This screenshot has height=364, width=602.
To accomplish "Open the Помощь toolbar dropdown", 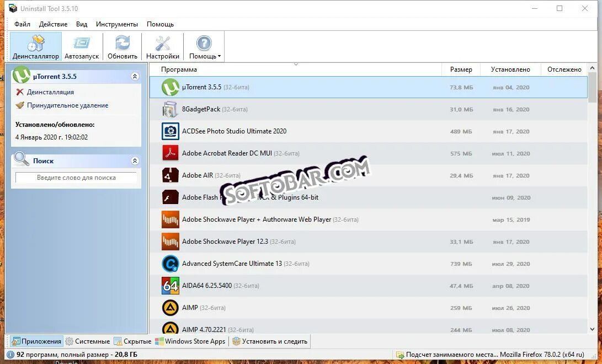I will tap(204, 47).
